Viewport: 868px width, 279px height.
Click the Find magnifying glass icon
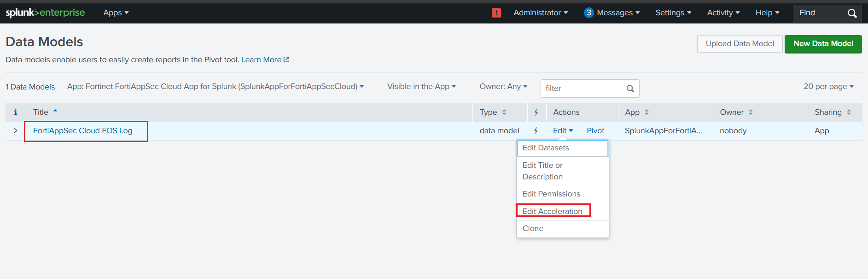[x=852, y=13]
